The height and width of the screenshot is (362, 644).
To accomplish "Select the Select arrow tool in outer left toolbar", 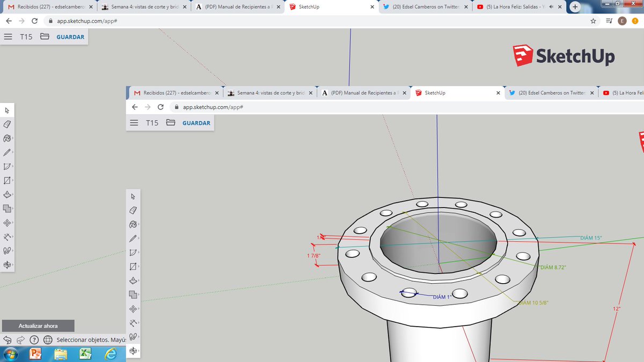I will (7, 110).
